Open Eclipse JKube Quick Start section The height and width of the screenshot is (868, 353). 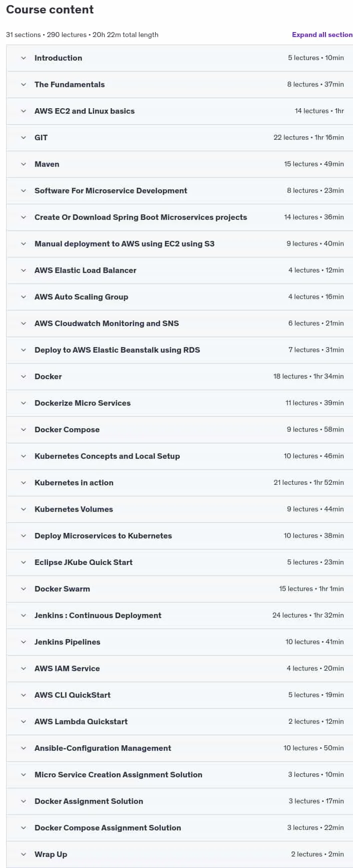180,562
